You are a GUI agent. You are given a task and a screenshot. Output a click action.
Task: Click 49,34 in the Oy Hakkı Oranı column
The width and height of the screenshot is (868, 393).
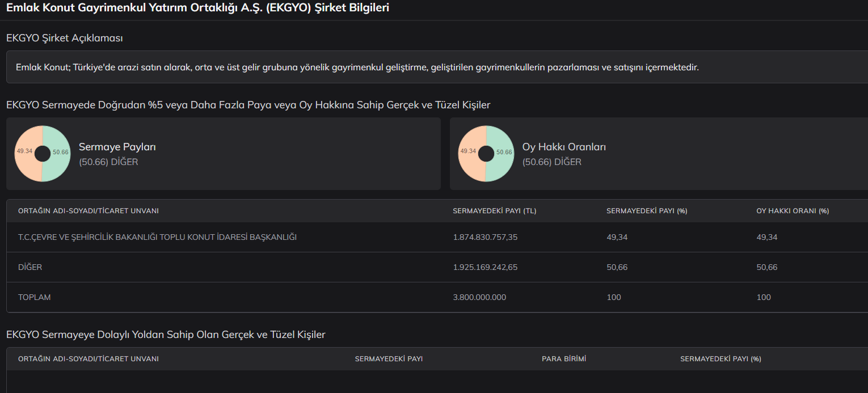(x=767, y=237)
